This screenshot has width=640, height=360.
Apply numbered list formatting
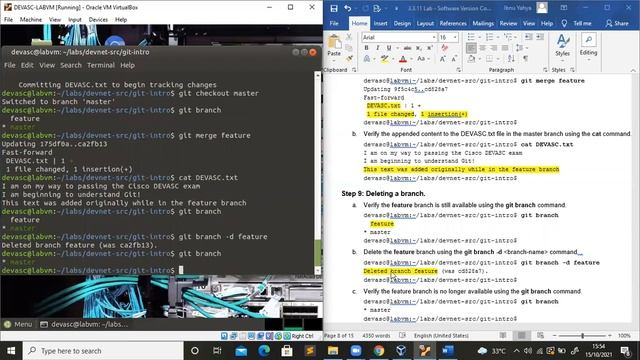point(489,37)
